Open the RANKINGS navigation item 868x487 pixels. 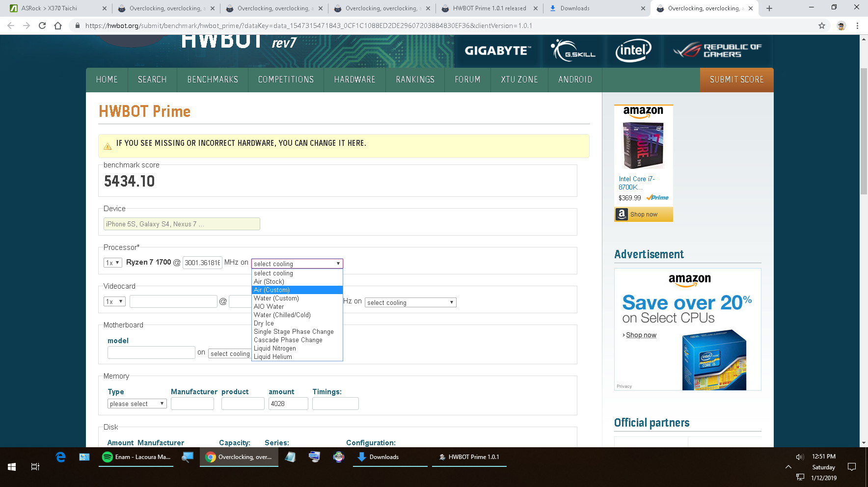pos(415,80)
